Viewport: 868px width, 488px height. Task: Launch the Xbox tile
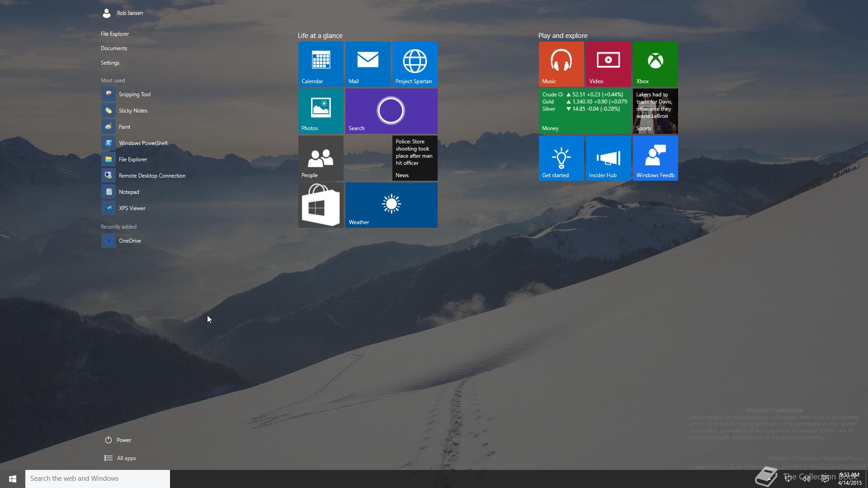coord(655,64)
